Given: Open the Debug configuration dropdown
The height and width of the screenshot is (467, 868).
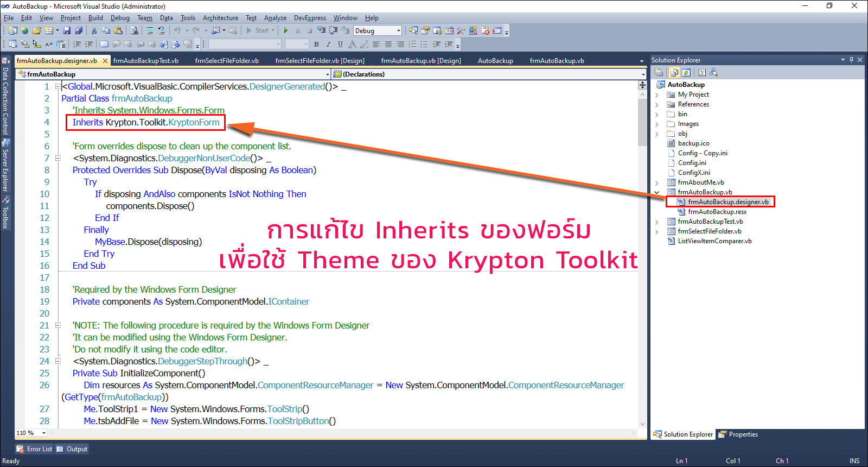Looking at the screenshot, I should click(x=399, y=31).
